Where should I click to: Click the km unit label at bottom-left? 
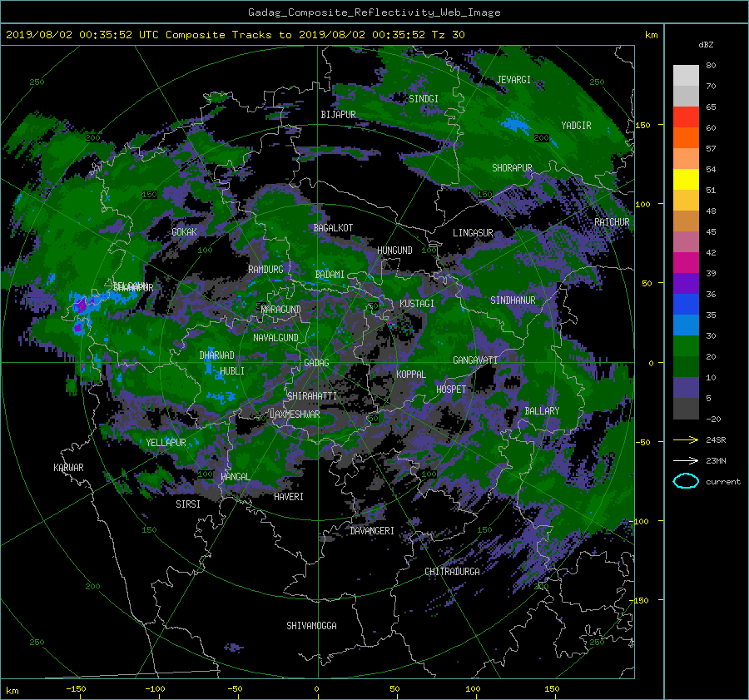pos(12,691)
